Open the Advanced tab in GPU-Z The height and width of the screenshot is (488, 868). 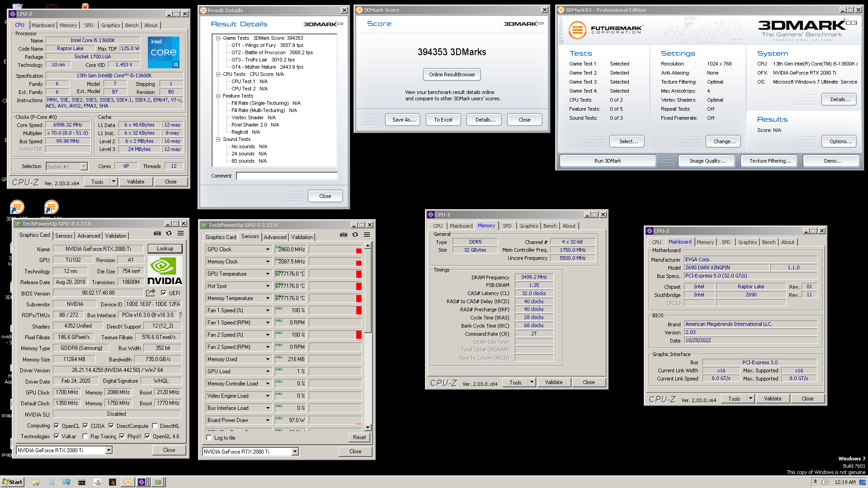(89, 235)
